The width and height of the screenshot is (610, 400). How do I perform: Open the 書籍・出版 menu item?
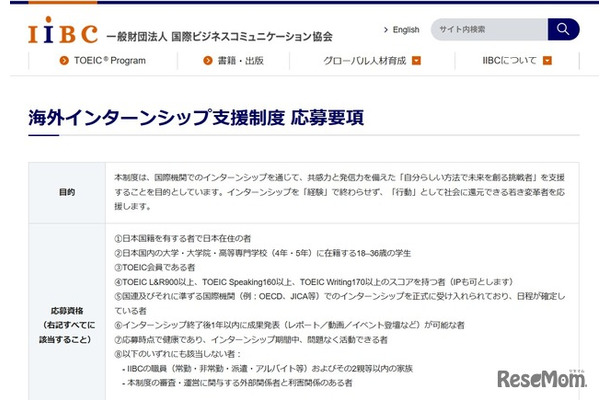pos(233,61)
